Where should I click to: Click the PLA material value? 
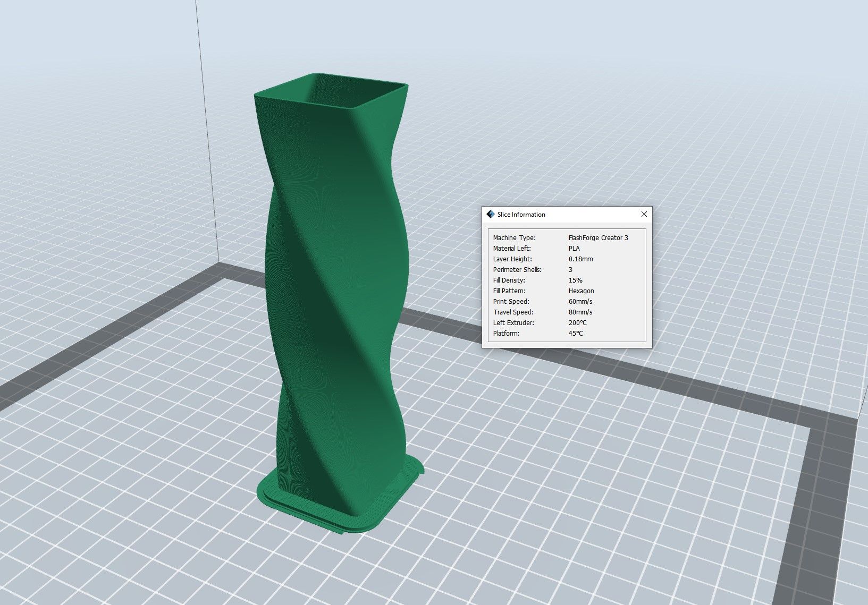click(x=574, y=249)
